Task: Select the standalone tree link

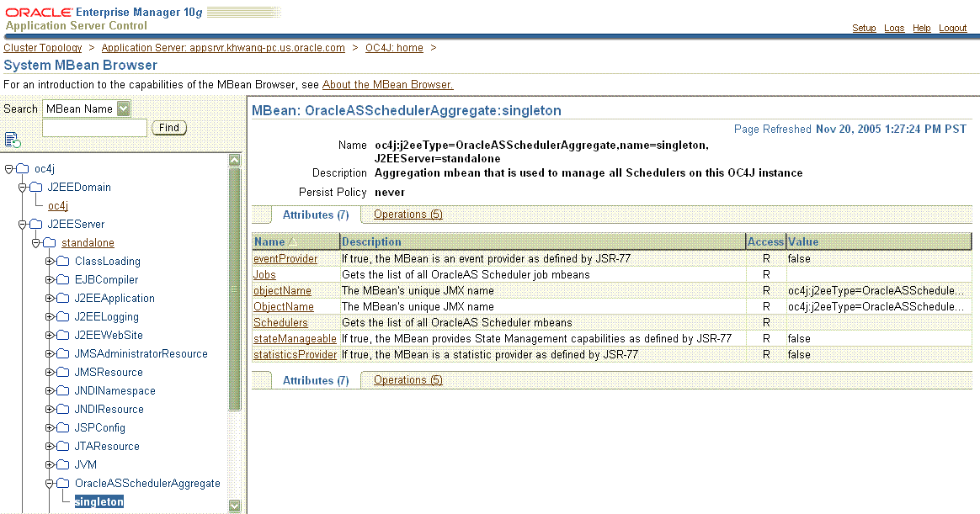Action: click(88, 243)
